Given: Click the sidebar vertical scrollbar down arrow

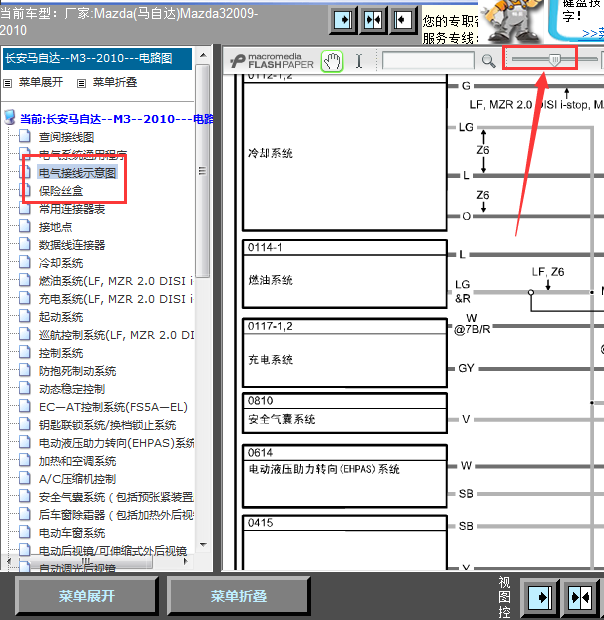Looking at the screenshot, I should click(203, 544).
